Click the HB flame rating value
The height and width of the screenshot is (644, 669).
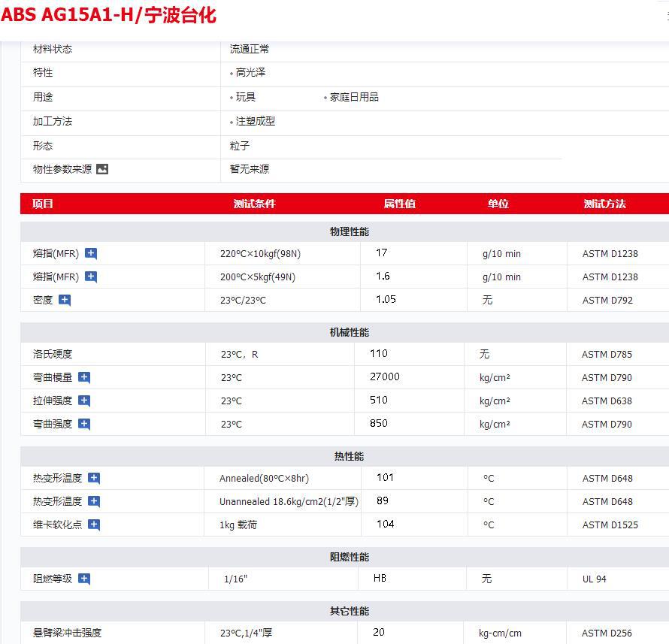[380, 579]
